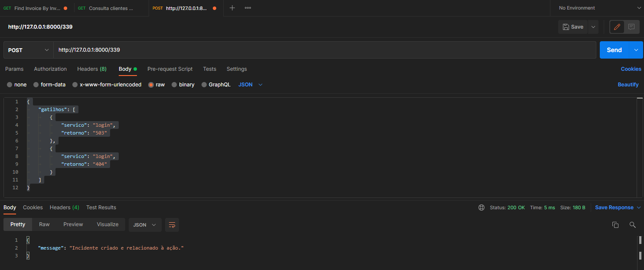Select the POST http://127.0.0.1:8... tab
This screenshot has height=270, width=644.
click(x=185, y=8)
